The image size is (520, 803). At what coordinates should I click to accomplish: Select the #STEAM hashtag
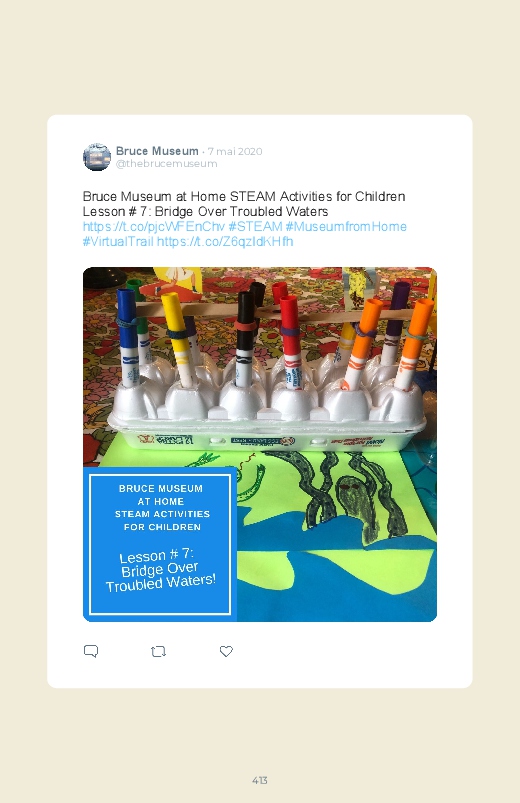click(x=255, y=226)
